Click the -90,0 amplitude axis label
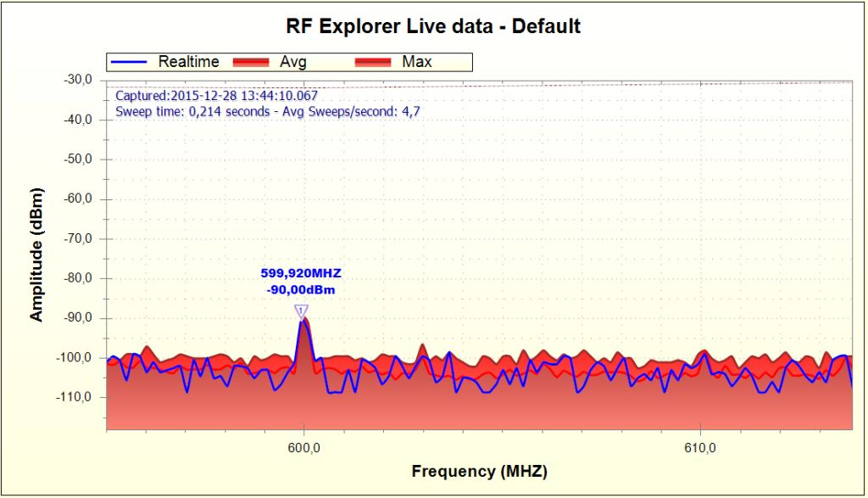The height and width of the screenshot is (498, 868). click(78, 318)
